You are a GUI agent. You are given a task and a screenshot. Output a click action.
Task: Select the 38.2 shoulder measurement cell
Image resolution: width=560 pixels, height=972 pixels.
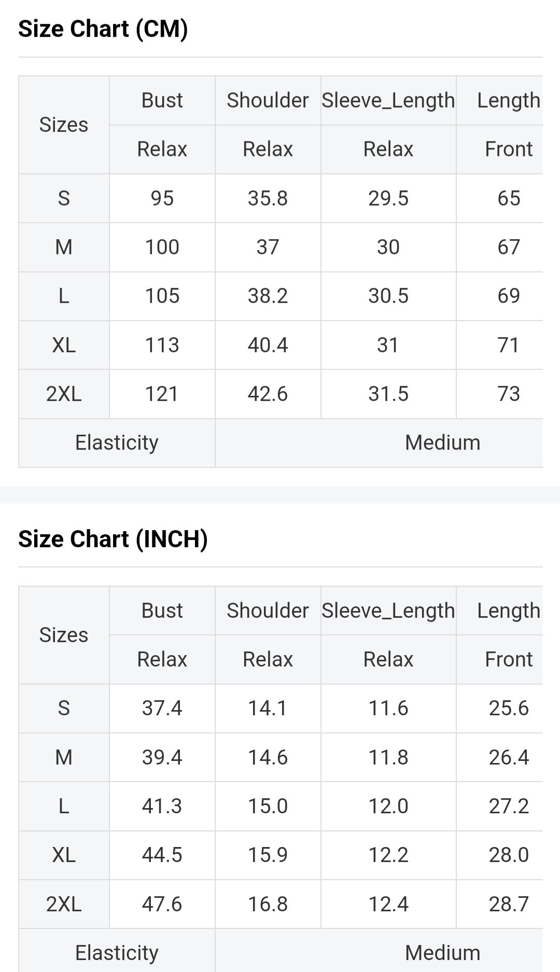(x=268, y=296)
